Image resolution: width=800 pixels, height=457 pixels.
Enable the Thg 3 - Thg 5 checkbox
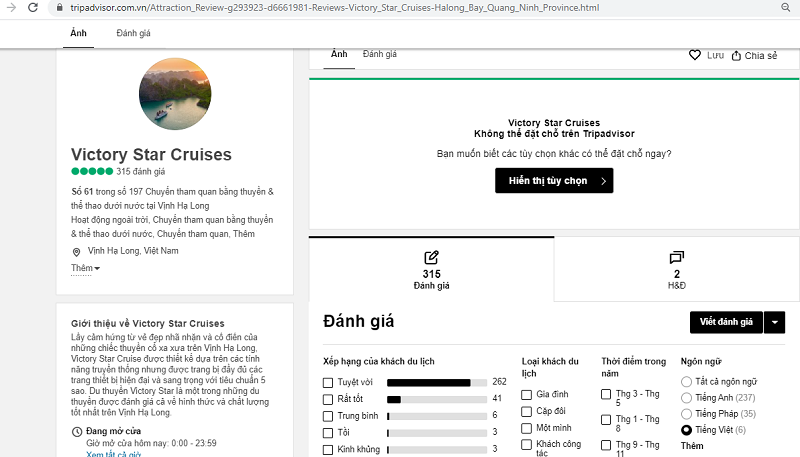(606, 394)
